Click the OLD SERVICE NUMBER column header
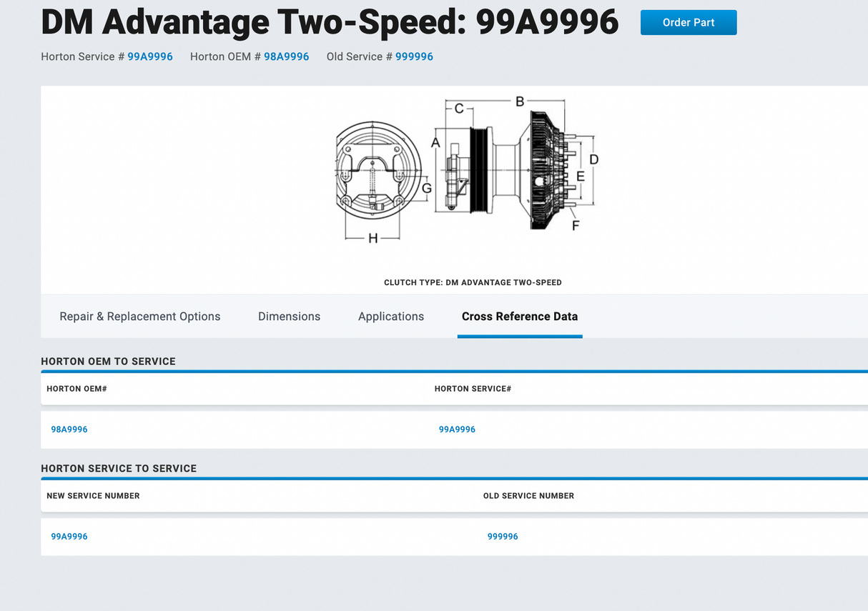Screen dimensions: 868x611 point(528,496)
